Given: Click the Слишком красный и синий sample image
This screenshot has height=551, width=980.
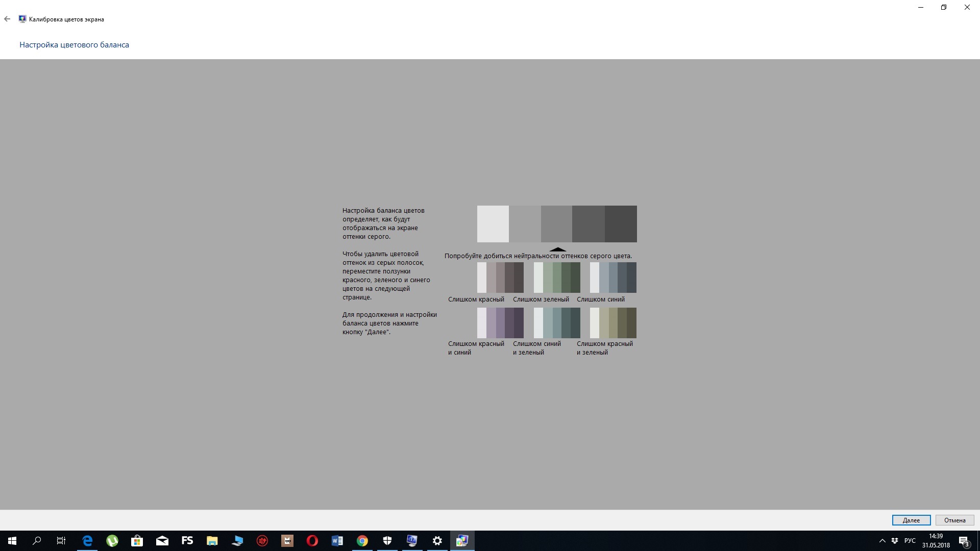Looking at the screenshot, I should (500, 323).
